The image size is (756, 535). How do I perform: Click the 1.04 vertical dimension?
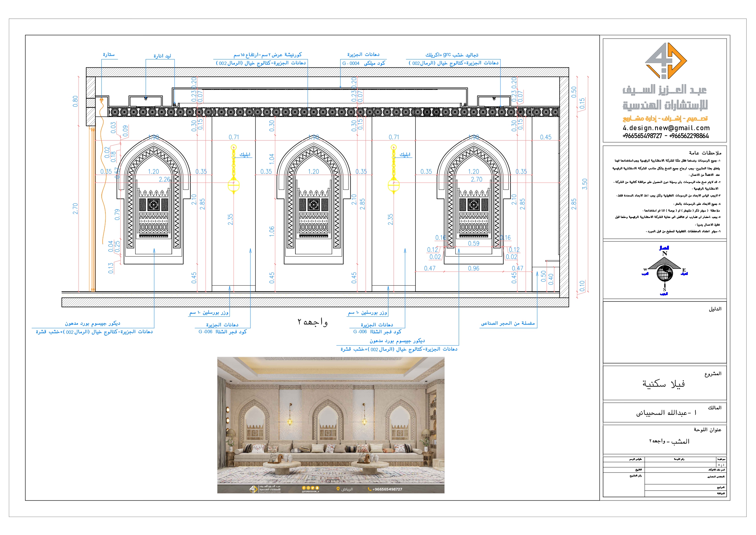click(272, 159)
